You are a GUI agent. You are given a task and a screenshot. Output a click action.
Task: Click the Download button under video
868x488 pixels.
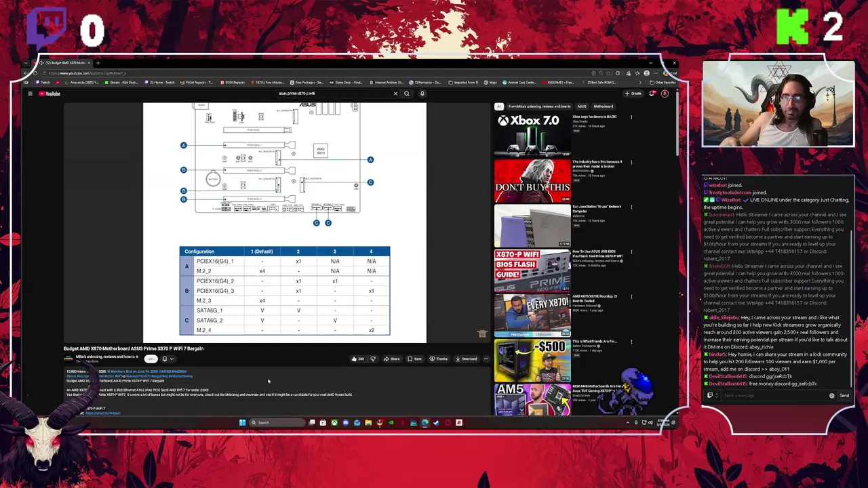click(x=467, y=359)
